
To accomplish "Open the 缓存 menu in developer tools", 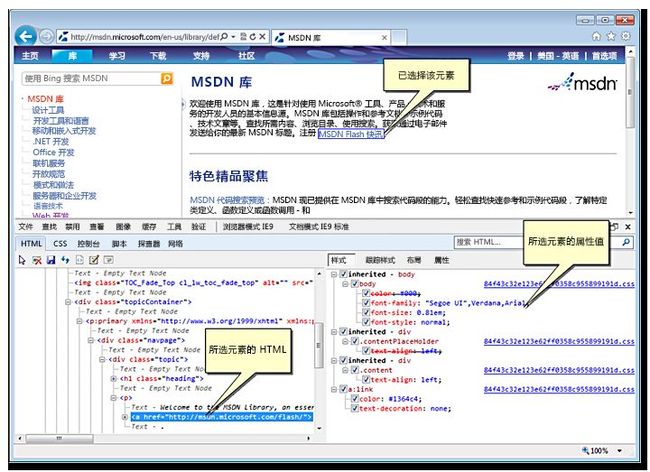I will 149,227.
